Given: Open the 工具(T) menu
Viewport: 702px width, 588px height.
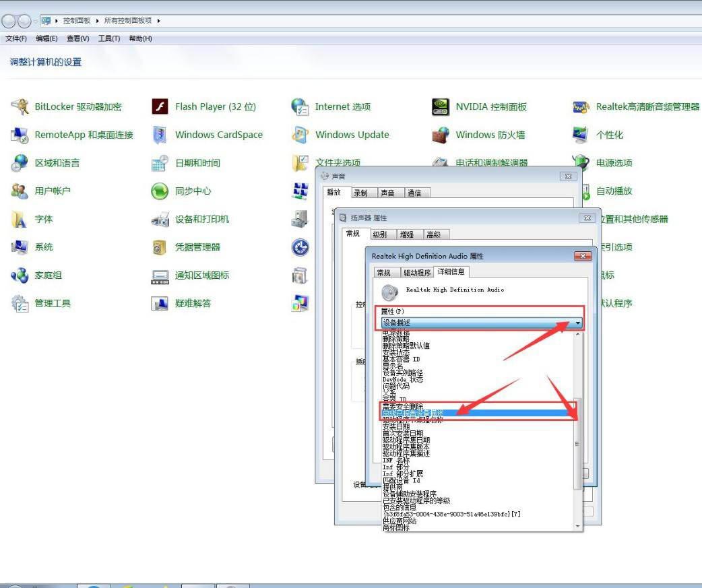Looking at the screenshot, I should (108, 38).
